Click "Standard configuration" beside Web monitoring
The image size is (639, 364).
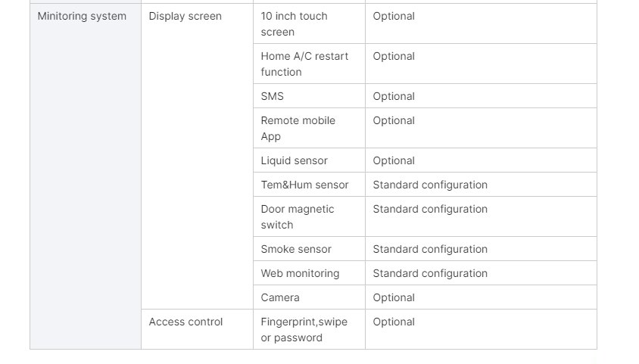[x=430, y=273]
